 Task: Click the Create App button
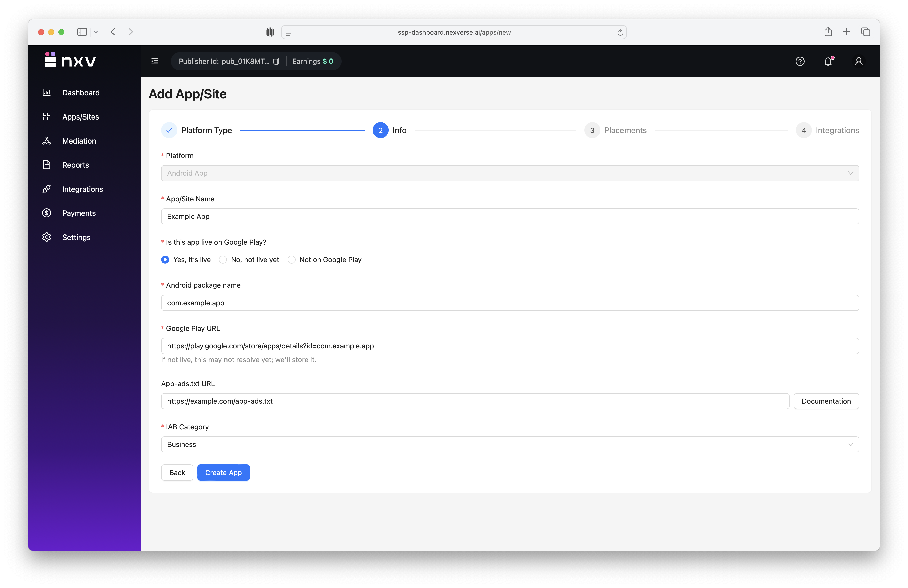(x=223, y=473)
